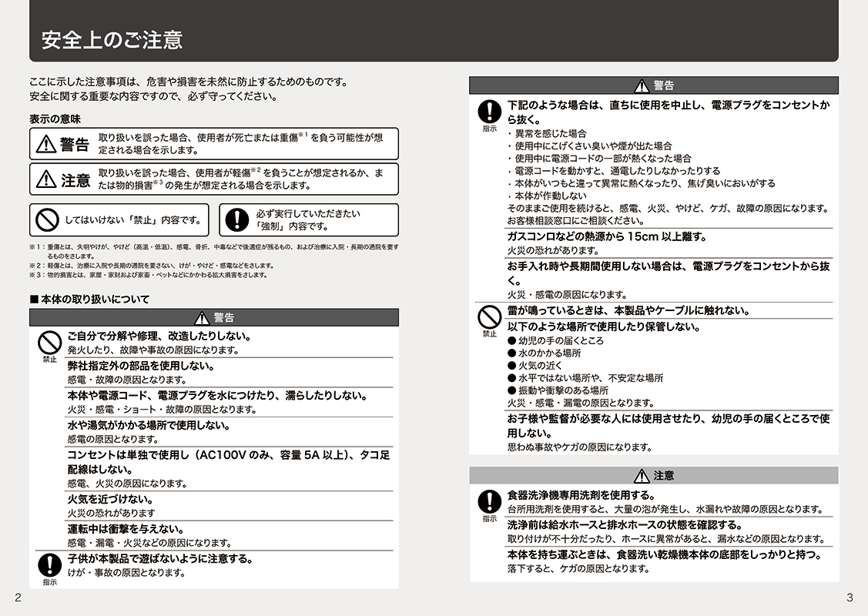Click the page title 安全上のご注意
The width and height of the screenshot is (868, 616).
[x=112, y=40]
